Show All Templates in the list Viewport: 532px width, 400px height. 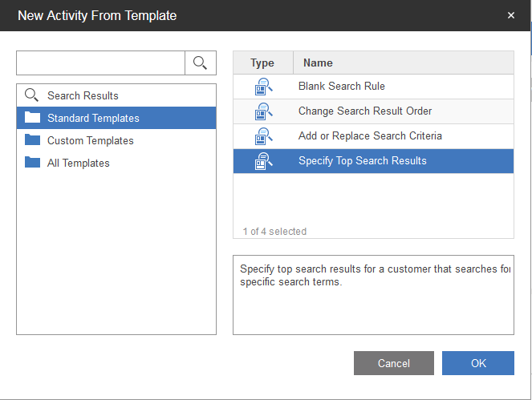pos(79,163)
